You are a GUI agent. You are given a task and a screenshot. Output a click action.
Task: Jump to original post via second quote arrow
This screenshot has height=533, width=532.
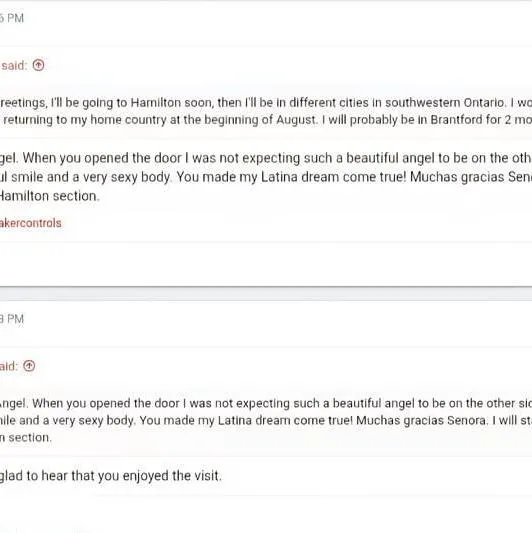coord(29,366)
